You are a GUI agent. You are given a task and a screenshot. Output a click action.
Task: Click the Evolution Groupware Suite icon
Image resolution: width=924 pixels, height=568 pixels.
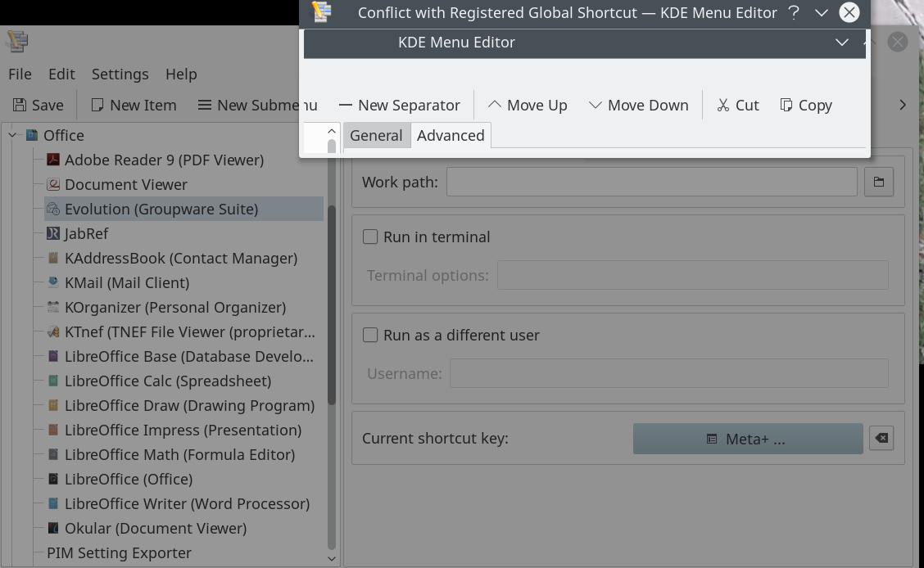pyautogui.click(x=53, y=209)
